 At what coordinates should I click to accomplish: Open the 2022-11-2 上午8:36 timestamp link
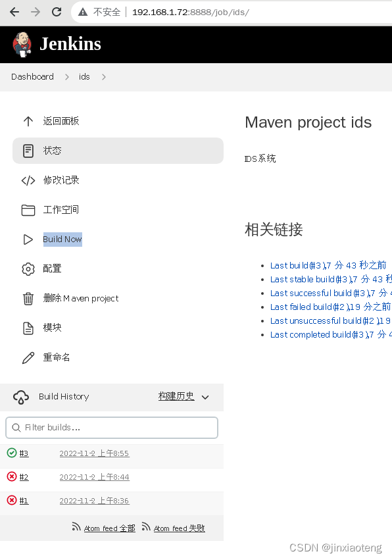[94, 501]
